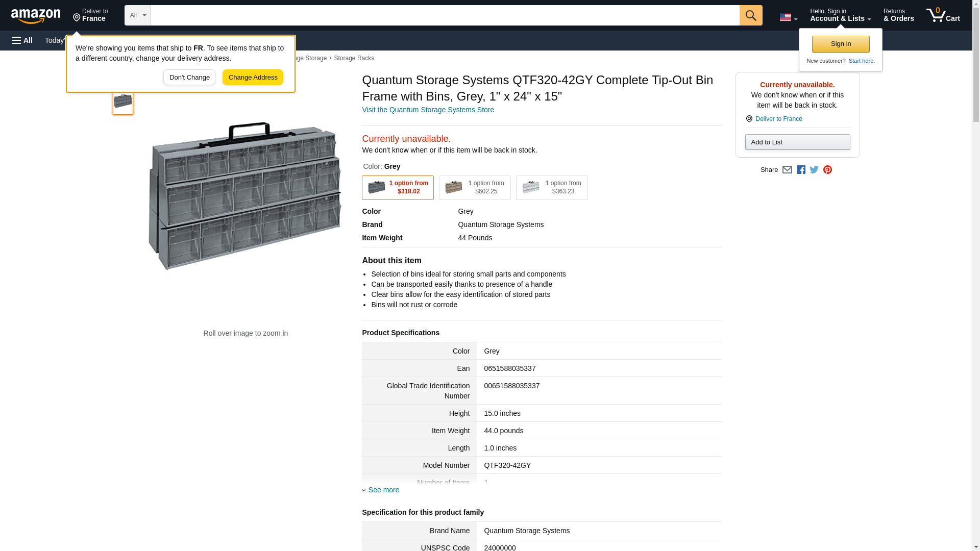Screen dimensions: 980x551
Task: Open search category All dropdown
Action: (x=137, y=15)
